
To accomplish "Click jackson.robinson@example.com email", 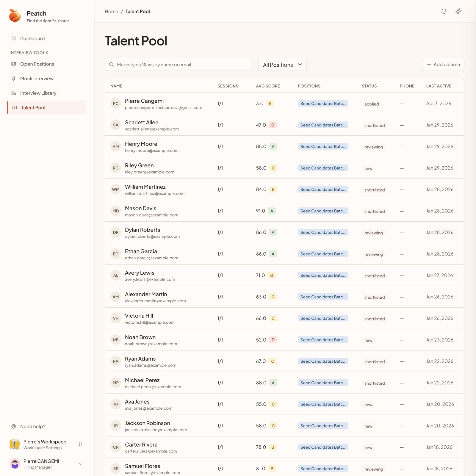I will pyautogui.click(x=156, y=430).
